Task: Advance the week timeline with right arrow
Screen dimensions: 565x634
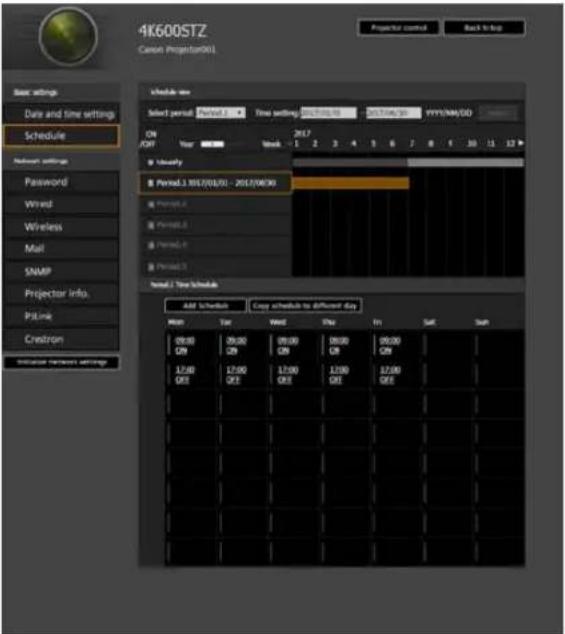Action: pos(521,143)
